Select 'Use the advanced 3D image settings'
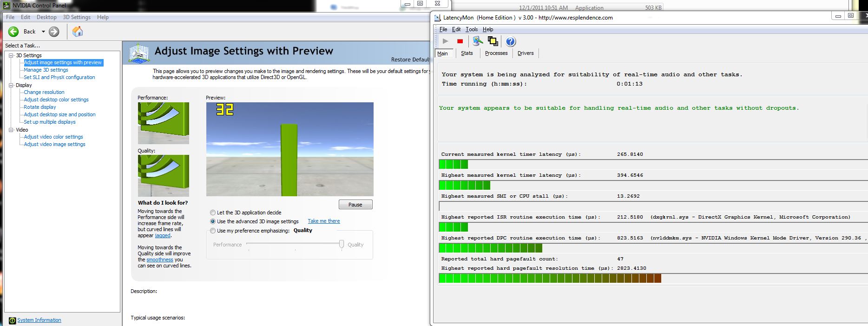The image size is (868, 326). (213, 221)
